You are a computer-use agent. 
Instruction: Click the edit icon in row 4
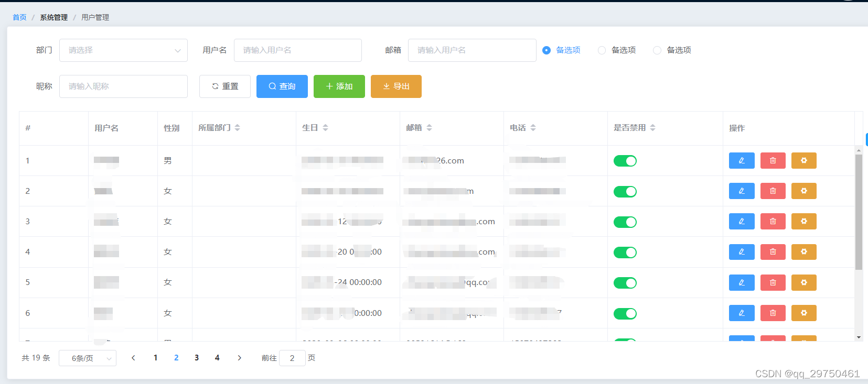pyautogui.click(x=742, y=252)
